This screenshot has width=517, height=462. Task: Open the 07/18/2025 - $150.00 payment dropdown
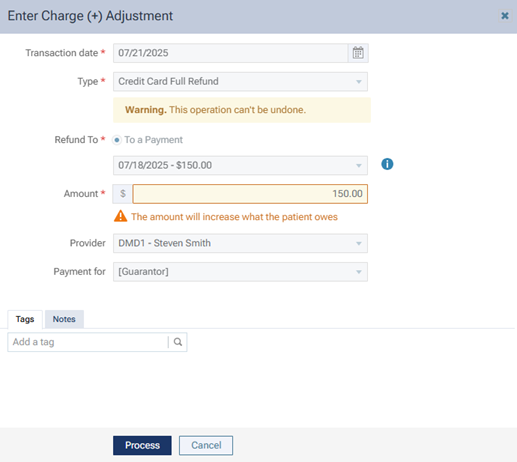240,165
